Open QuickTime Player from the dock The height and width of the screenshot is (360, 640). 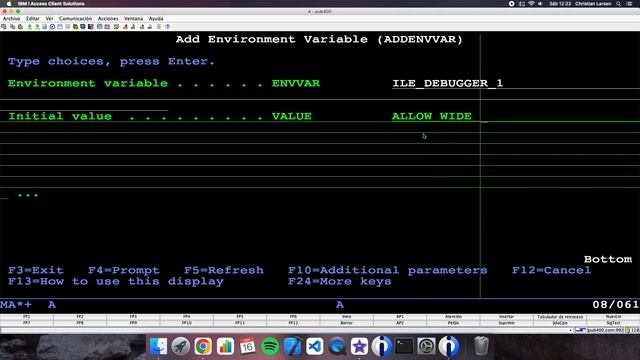(337, 347)
